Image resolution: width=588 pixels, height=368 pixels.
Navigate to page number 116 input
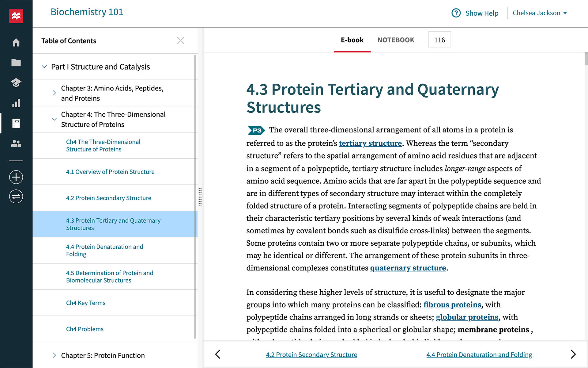point(439,40)
